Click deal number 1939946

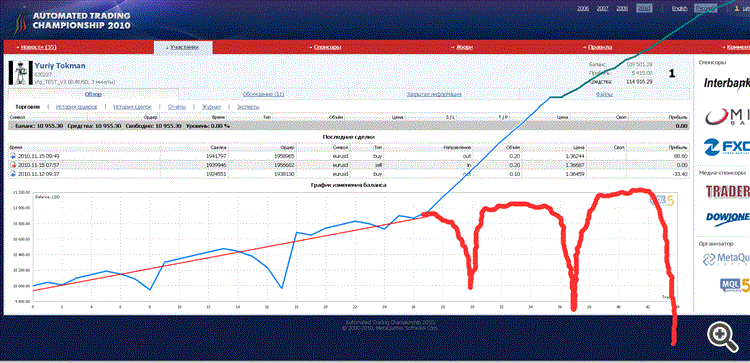point(217,165)
